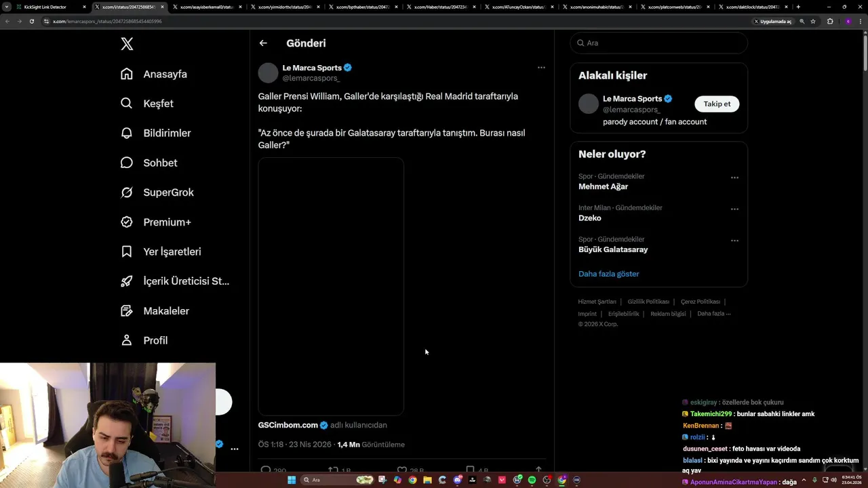Open Premium+ from sidebar

tap(155, 222)
